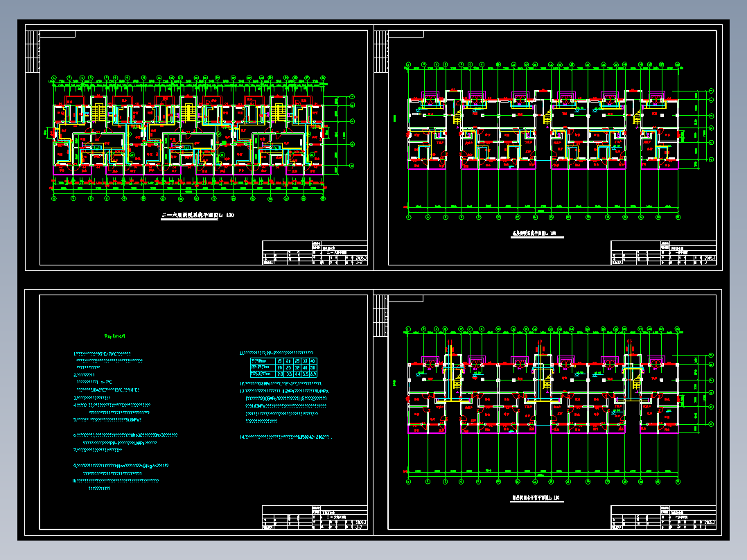Select the top-left heating system floor plan drawing

click(x=201, y=138)
